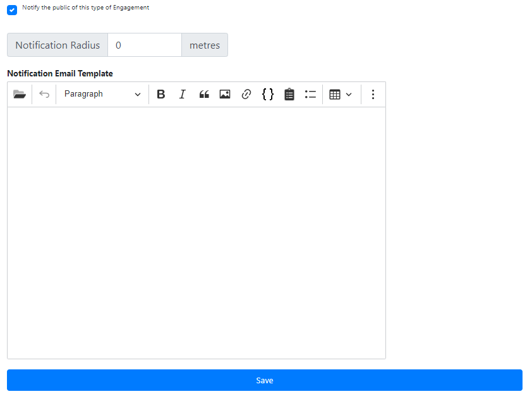Open the insert table dropdown
The image size is (532, 394).
click(341, 94)
